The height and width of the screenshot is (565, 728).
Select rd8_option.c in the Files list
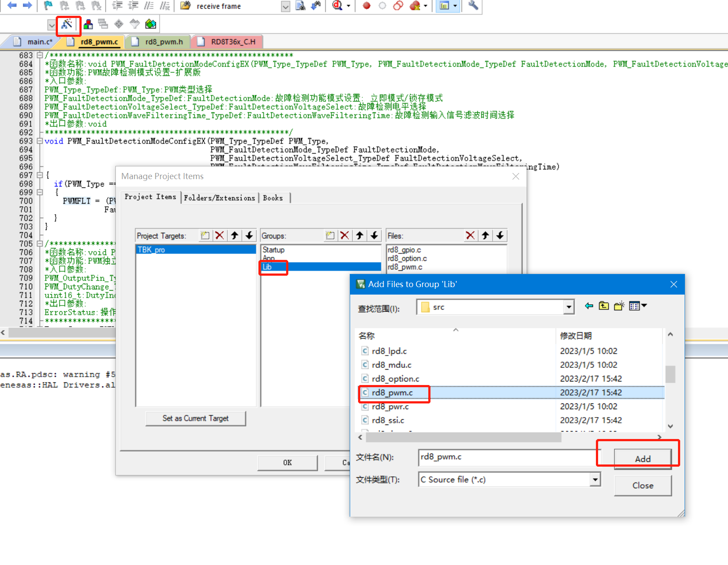pos(407,258)
